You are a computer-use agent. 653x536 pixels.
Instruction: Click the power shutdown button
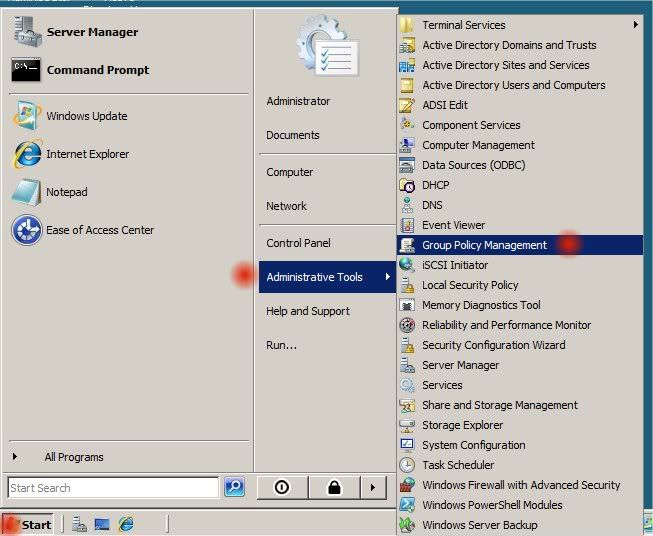tap(282, 487)
